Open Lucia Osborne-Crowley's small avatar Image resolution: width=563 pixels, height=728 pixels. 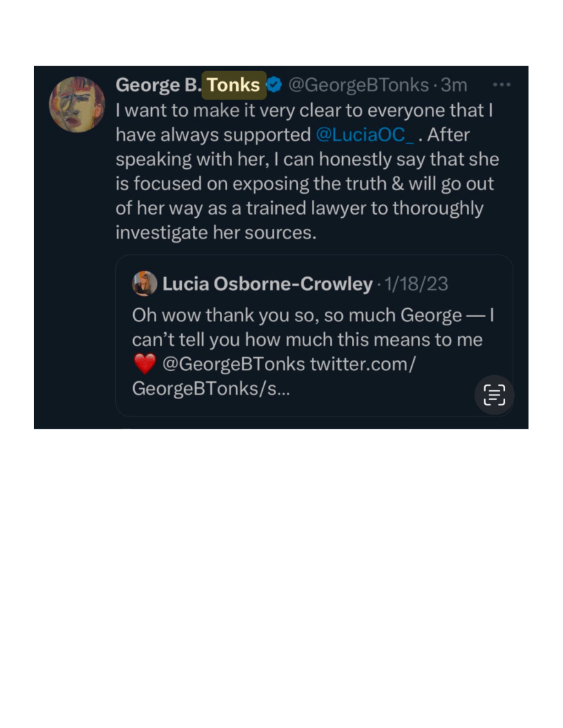pos(145,283)
